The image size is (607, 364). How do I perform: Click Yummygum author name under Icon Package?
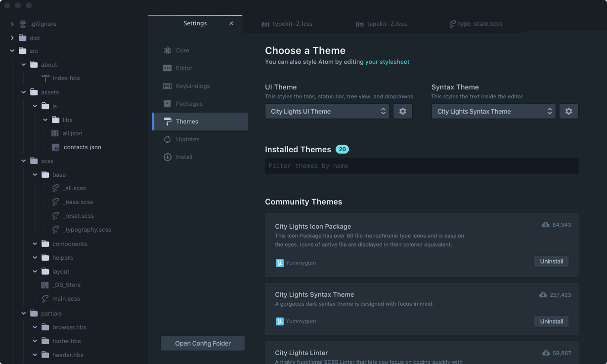coord(301,263)
